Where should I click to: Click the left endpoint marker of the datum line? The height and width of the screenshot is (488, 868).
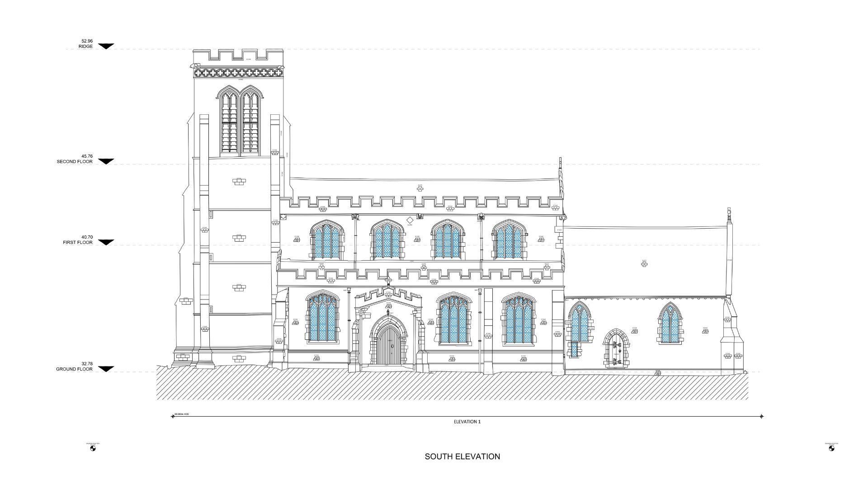[x=173, y=416]
